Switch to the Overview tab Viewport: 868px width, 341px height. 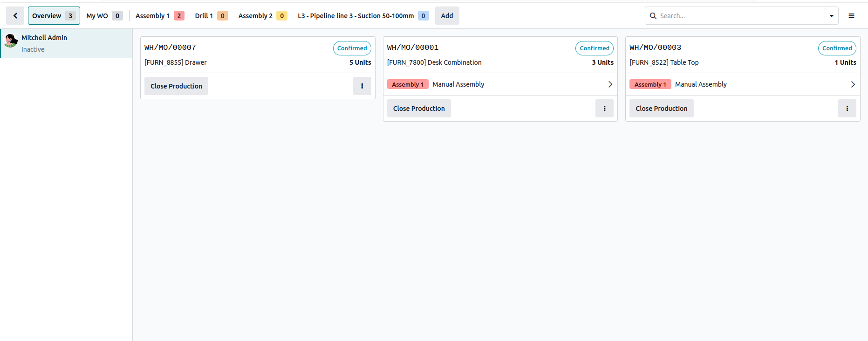[54, 16]
